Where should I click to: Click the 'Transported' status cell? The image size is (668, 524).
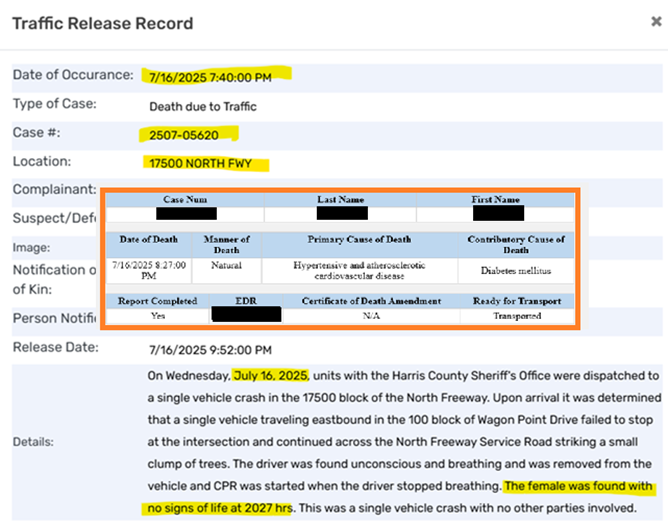pos(517,316)
